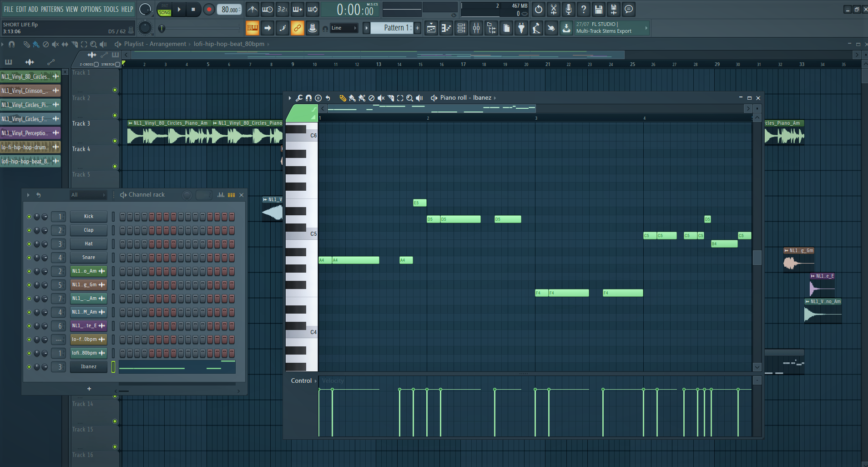Adjust the main volume knob
Viewport: 868px width, 467px height.
tap(145, 9)
